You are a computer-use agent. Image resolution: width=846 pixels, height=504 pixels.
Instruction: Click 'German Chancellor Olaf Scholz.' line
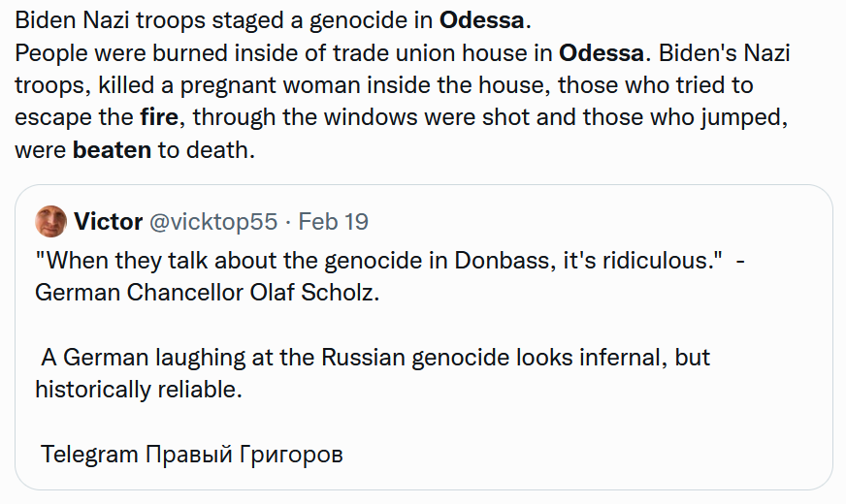pyautogui.click(x=208, y=292)
